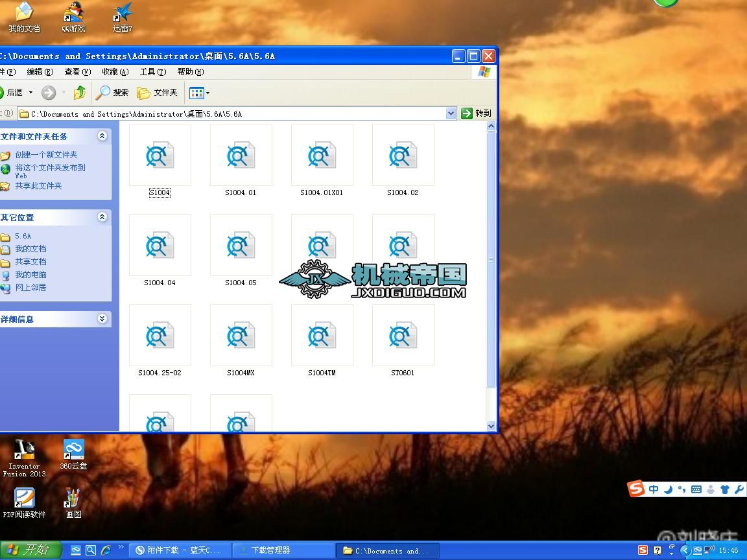Screen dimensions: 747x560
Task: Open the 工具(T) menu
Action: [153, 72]
